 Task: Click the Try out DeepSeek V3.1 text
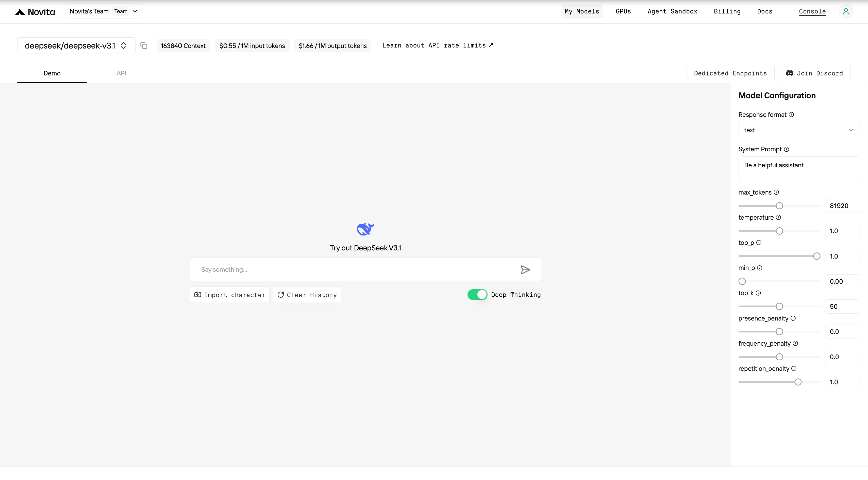coord(365,248)
